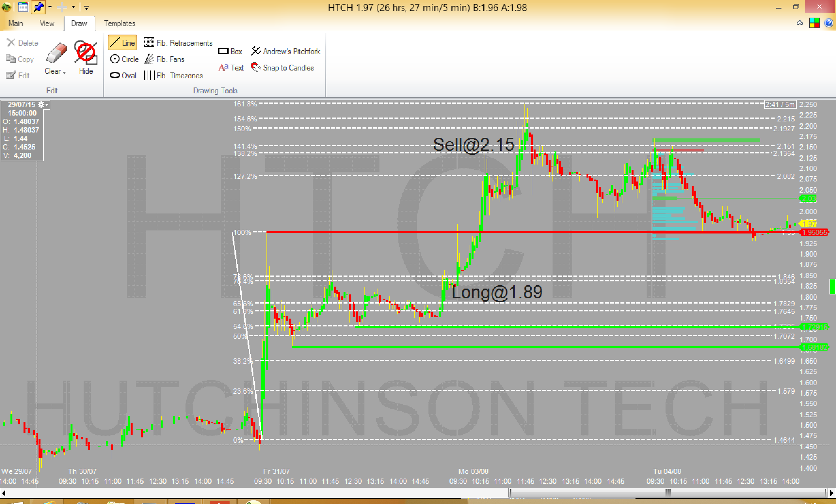Viewport: 836px width, 504px height.
Task: Pick the Circle drawing tool
Action: pyautogui.click(x=124, y=59)
